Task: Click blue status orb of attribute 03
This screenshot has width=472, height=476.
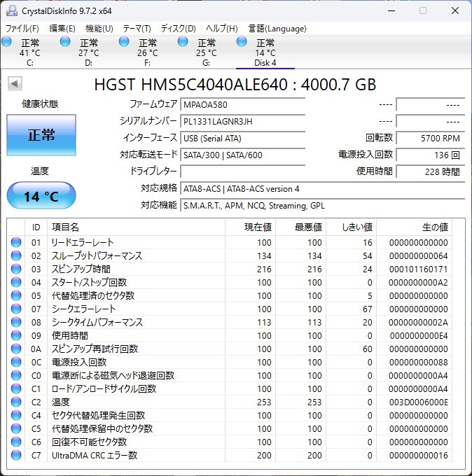Action: pyautogui.click(x=16, y=269)
